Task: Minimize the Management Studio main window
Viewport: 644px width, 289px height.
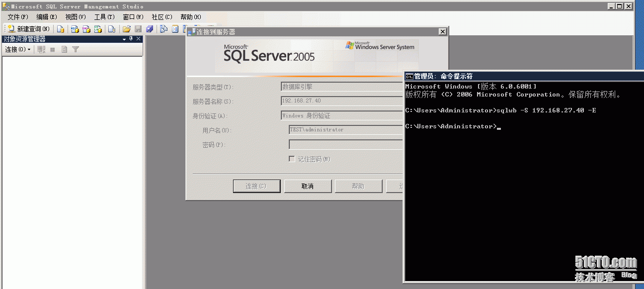Action: [x=611, y=6]
